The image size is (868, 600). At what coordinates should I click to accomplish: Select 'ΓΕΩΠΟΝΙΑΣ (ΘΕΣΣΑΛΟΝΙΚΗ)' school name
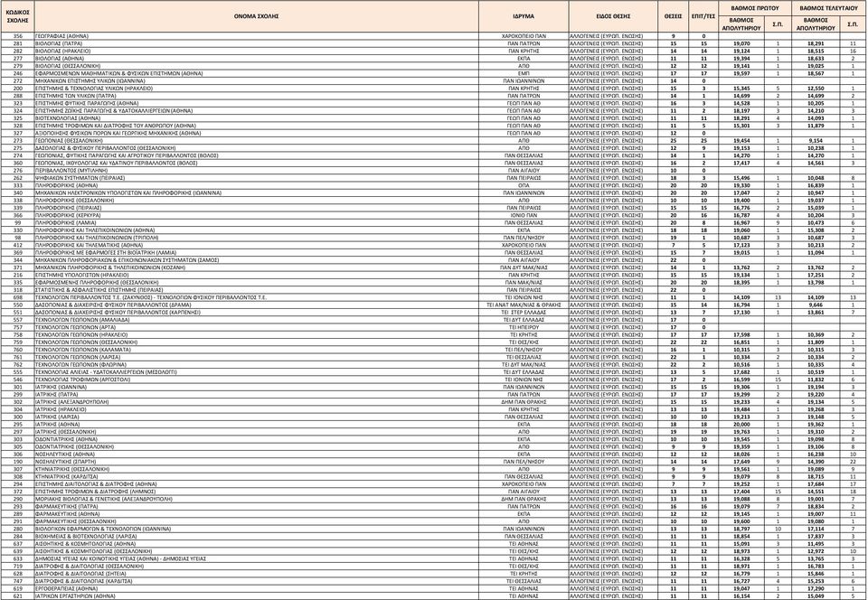(x=256, y=140)
